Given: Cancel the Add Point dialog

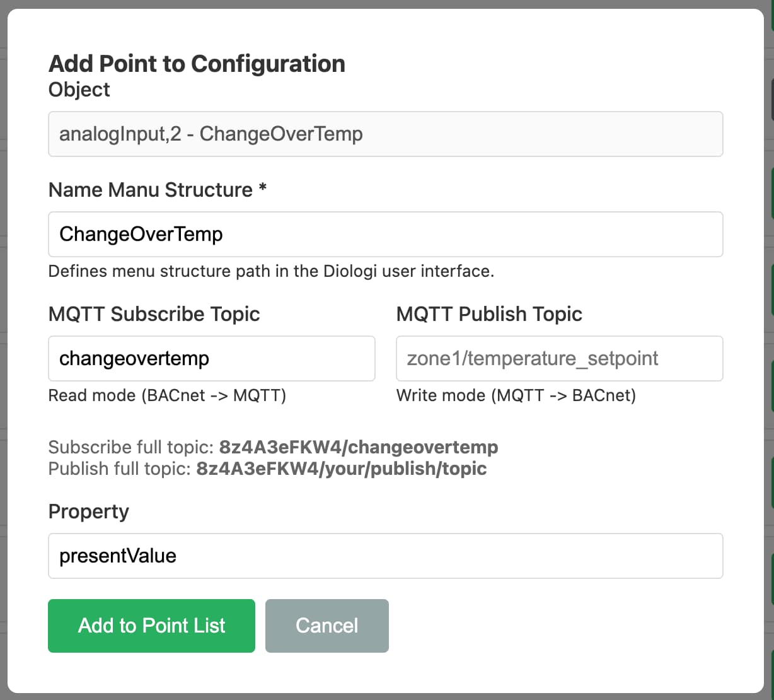Looking at the screenshot, I should [326, 626].
